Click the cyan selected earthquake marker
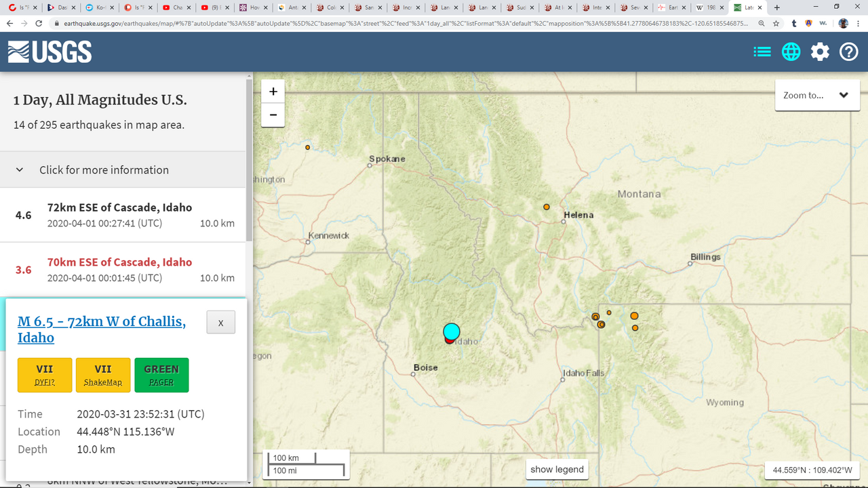868x488 pixels. click(452, 331)
